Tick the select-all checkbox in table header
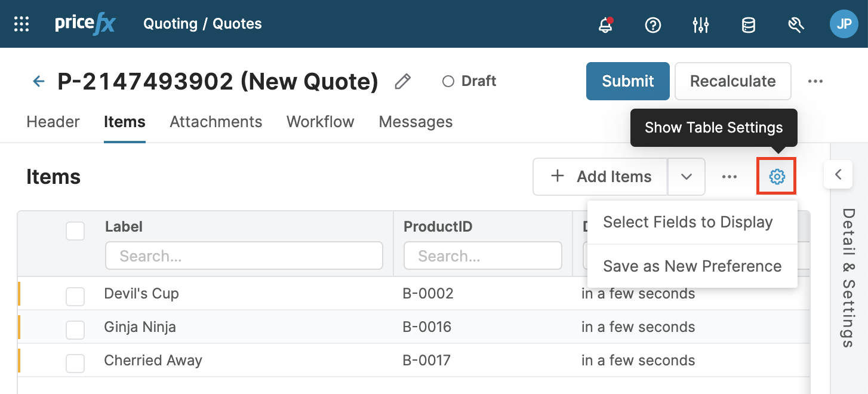The width and height of the screenshot is (868, 394). pos(75,231)
